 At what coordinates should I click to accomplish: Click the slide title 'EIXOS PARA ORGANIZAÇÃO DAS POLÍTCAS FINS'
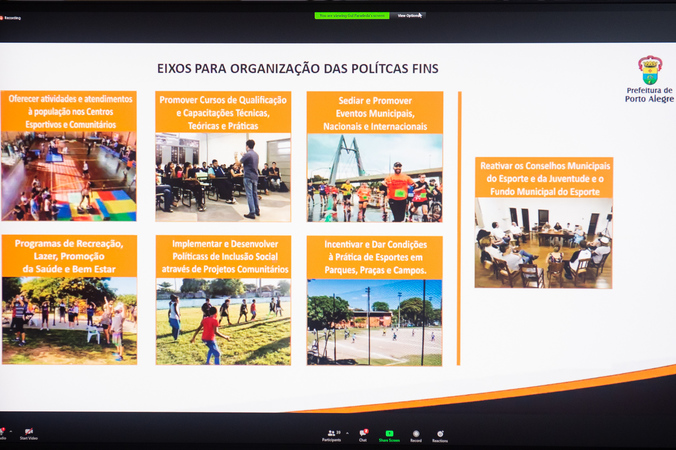[x=297, y=69]
